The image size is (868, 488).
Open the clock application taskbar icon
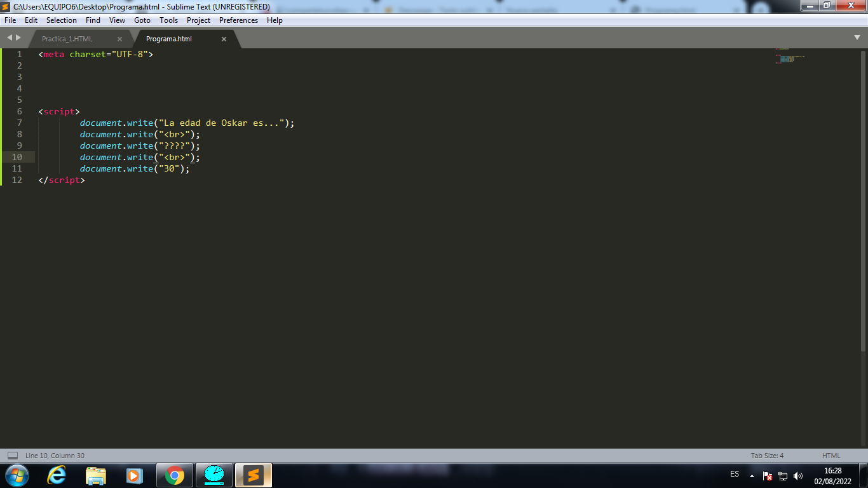coord(214,475)
